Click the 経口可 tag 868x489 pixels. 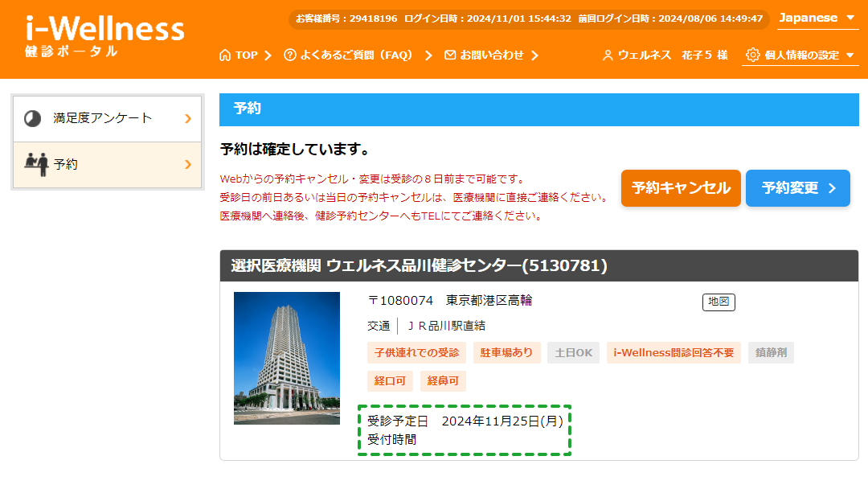(x=390, y=381)
